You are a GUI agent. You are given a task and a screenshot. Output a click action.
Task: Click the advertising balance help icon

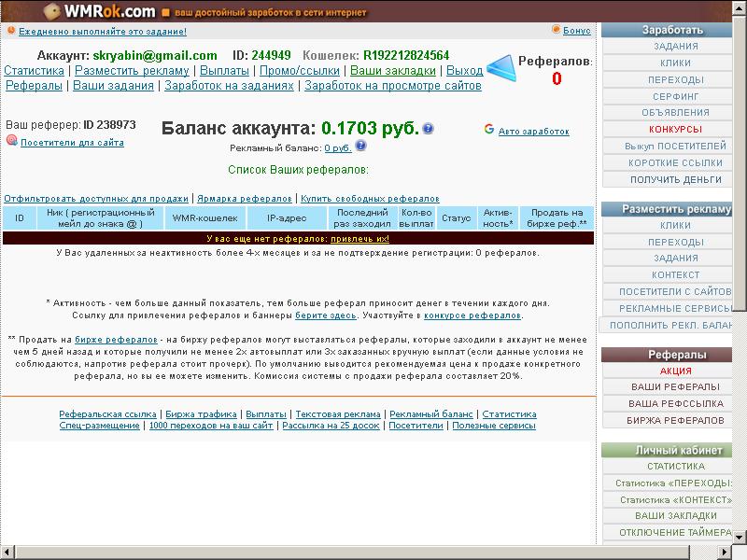coord(361,146)
